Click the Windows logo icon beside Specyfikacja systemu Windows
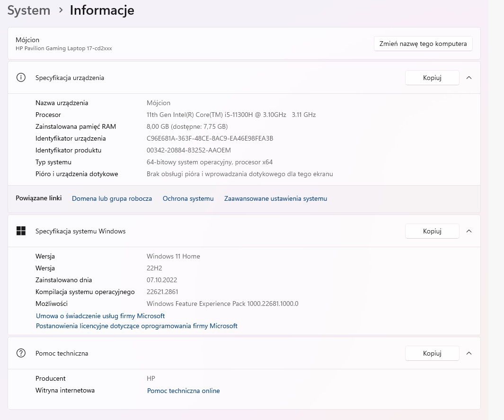Screen dimensions: 504x420 (x=21, y=231)
